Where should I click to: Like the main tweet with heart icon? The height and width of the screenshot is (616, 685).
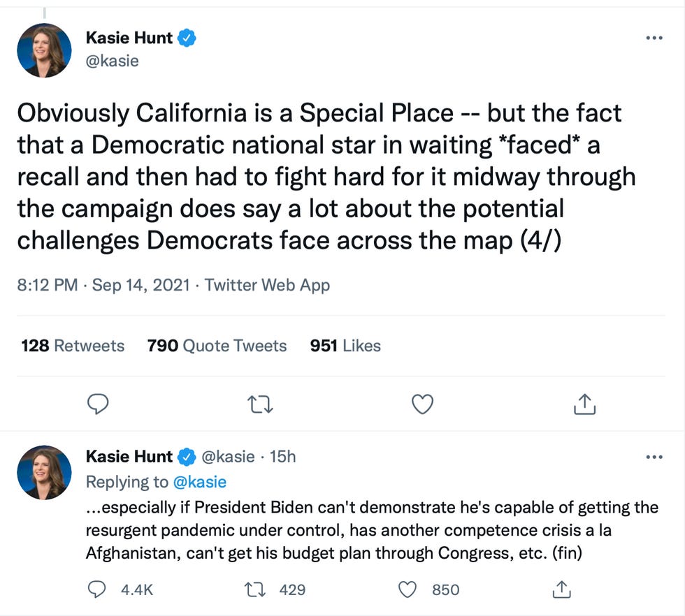[x=422, y=403]
